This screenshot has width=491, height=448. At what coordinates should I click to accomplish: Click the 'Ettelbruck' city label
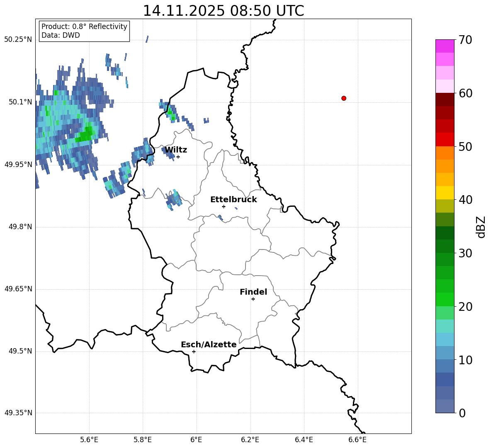(x=233, y=200)
